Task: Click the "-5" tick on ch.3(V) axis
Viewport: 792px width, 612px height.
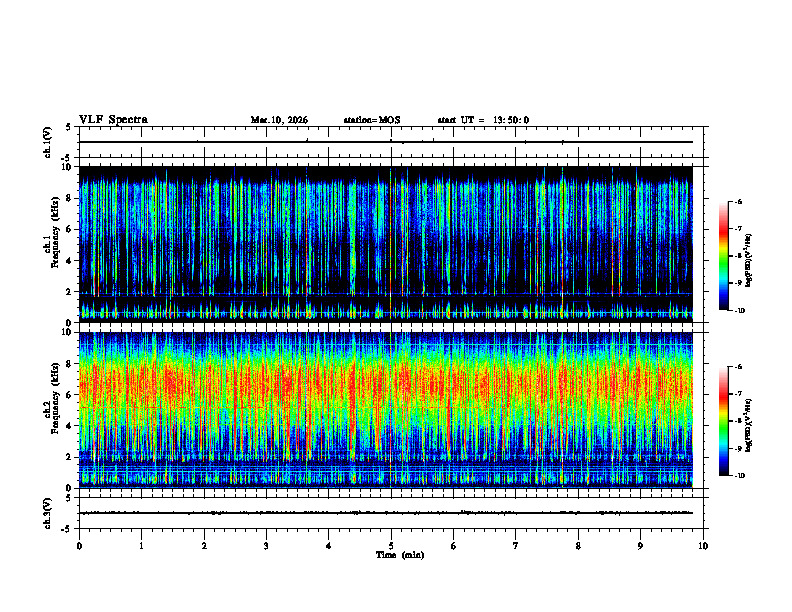Action: [67, 529]
